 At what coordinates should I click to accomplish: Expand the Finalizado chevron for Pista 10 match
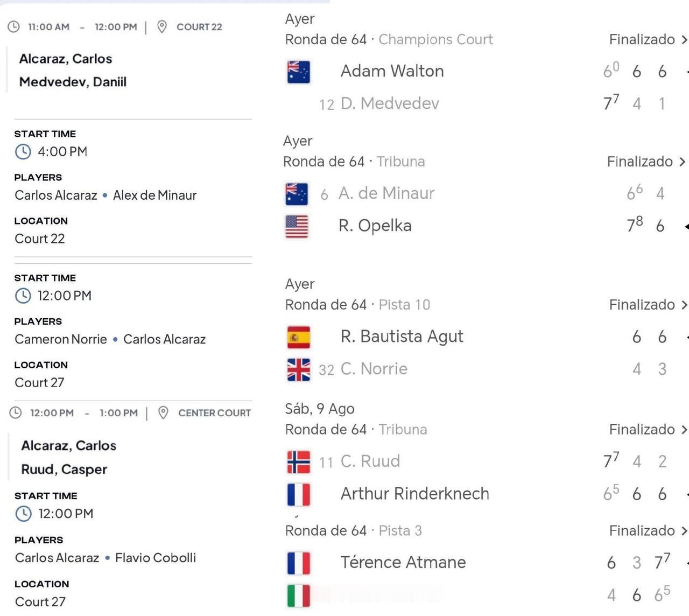point(684,305)
